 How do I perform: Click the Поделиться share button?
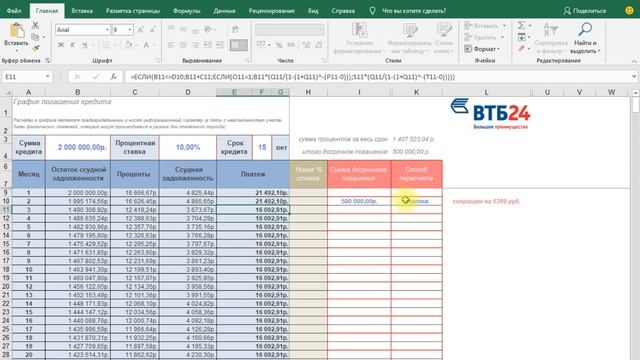click(x=585, y=11)
